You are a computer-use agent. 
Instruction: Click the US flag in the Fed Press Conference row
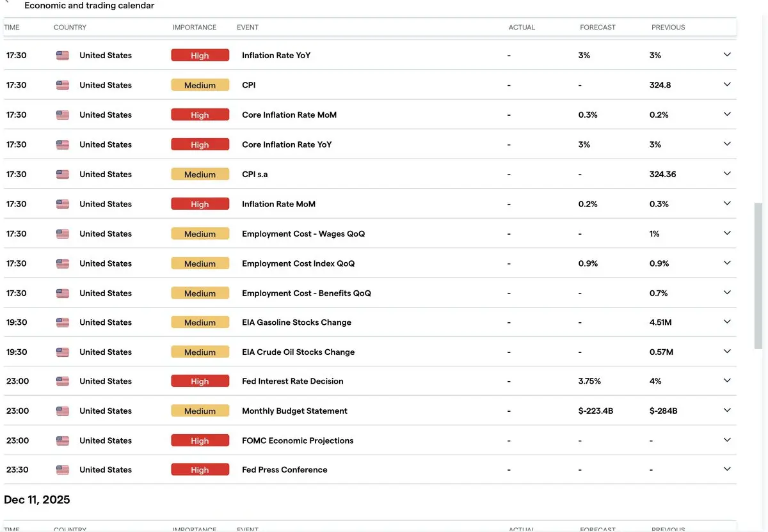pyautogui.click(x=63, y=470)
